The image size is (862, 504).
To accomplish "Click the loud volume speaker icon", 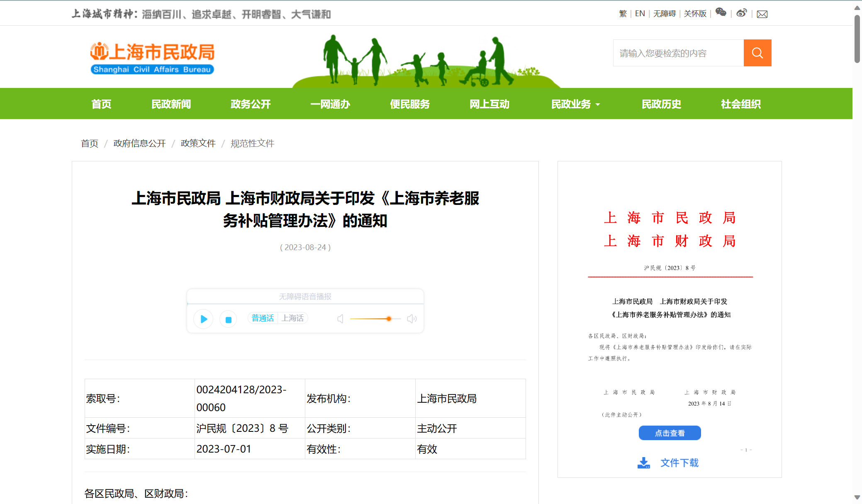I will point(412,319).
